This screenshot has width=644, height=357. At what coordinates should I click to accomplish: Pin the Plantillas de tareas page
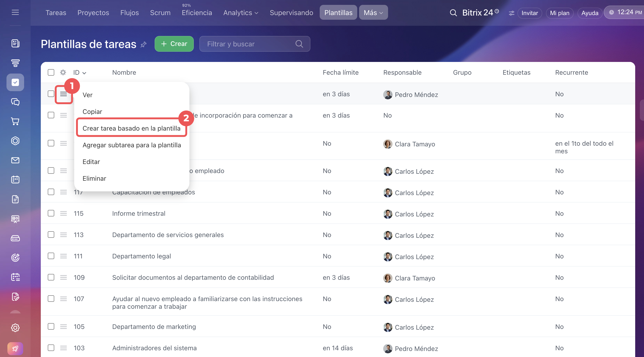(143, 45)
